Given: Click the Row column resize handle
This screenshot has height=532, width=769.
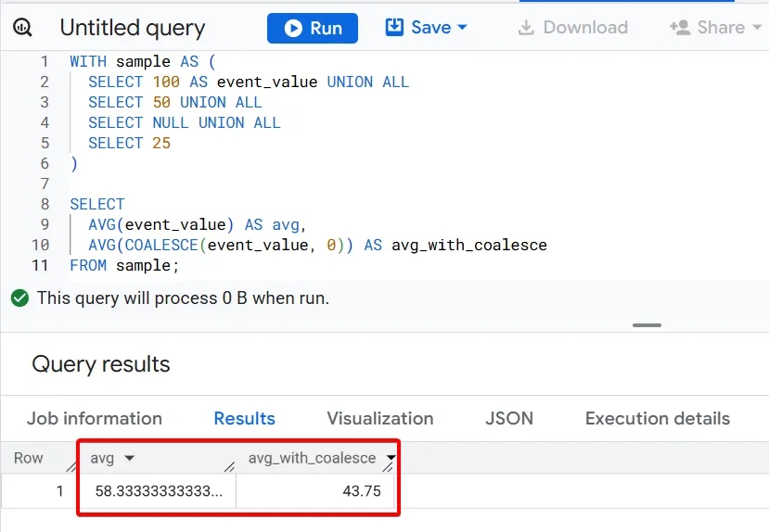Looking at the screenshot, I should point(71,467).
